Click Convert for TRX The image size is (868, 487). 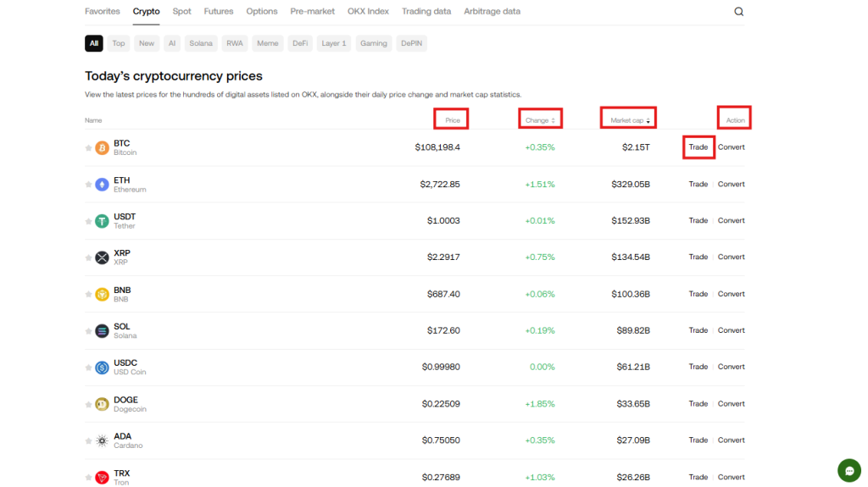tap(732, 477)
